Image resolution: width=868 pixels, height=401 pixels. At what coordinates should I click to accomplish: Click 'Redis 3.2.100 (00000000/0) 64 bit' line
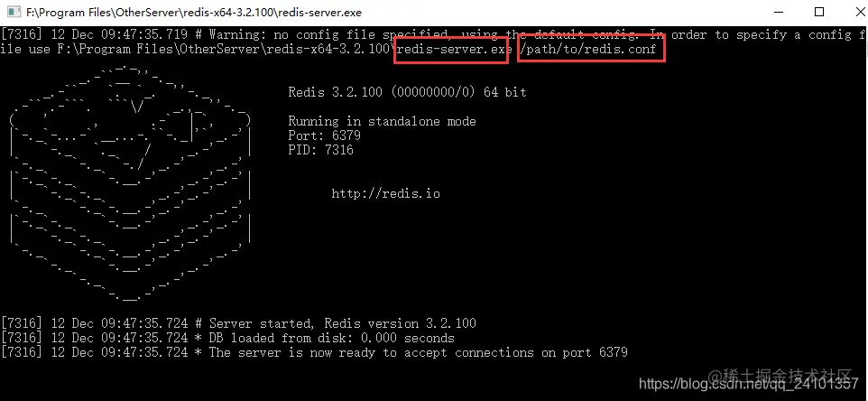408,92
